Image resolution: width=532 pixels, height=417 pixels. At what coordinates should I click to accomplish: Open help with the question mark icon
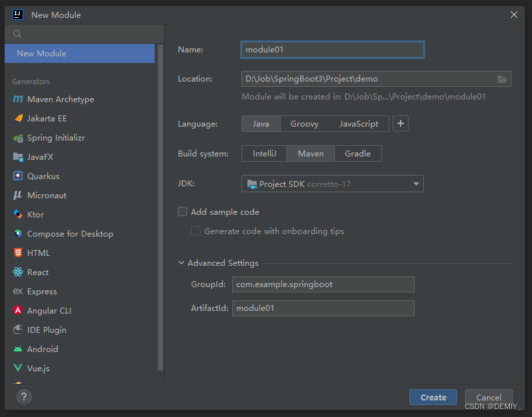24,396
